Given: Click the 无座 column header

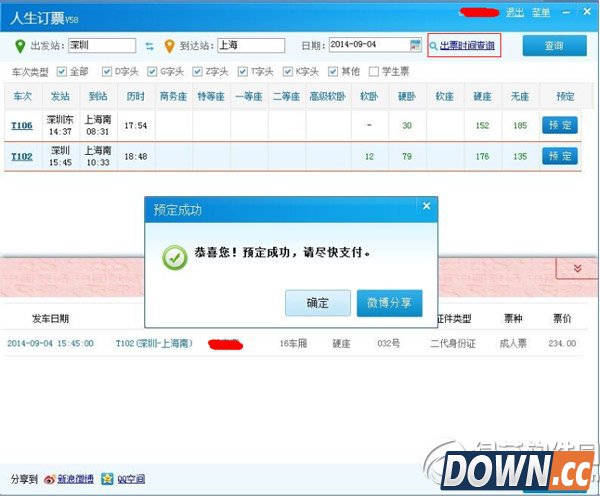Looking at the screenshot, I should tap(520, 96).
